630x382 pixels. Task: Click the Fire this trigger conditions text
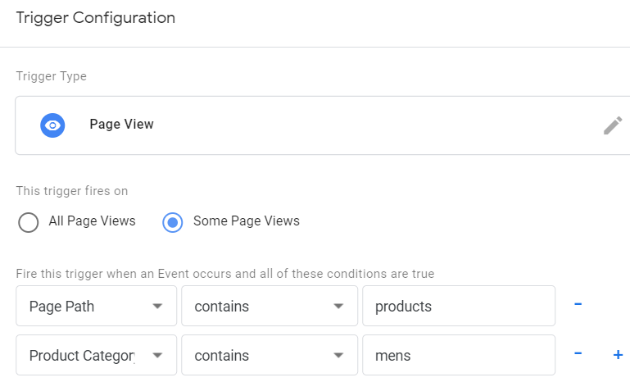coord(225,274)
